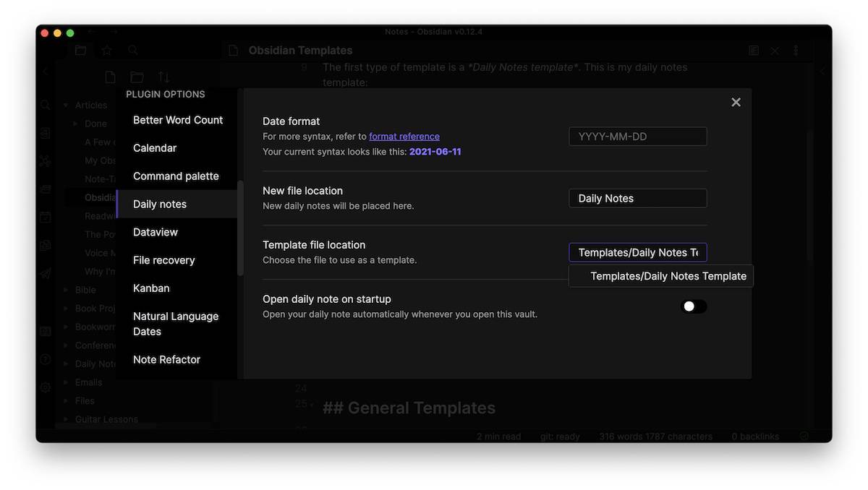This screenshot has height=490, width=868.
Task: Expand the Conferences folder
Action: (x=67, y=345)
